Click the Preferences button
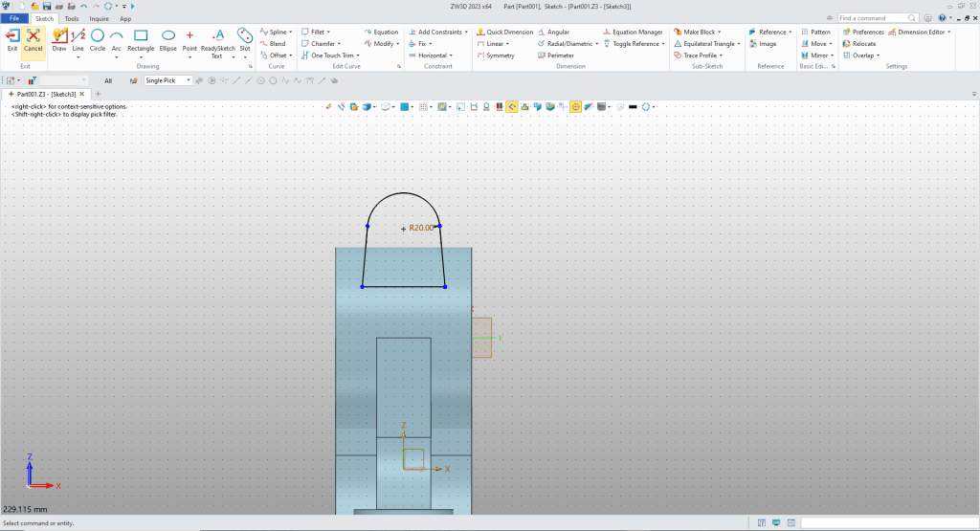Image resolution: width=980 pixels, height=531 pixels. tap(863, 32)
